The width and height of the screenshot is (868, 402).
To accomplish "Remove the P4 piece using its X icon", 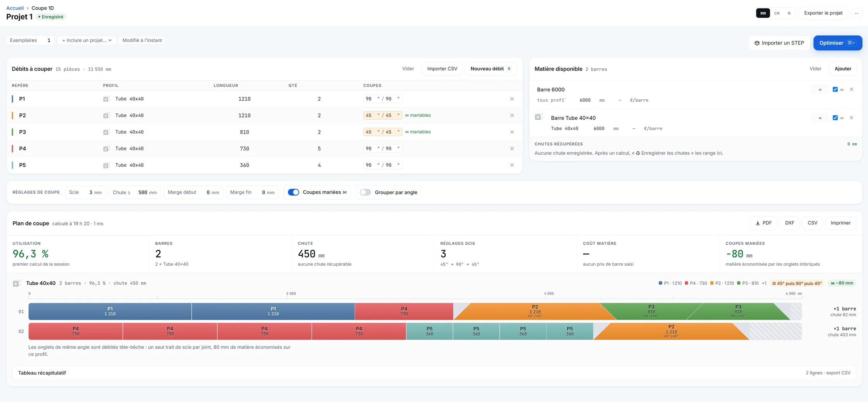I will (x=512, y=148).
